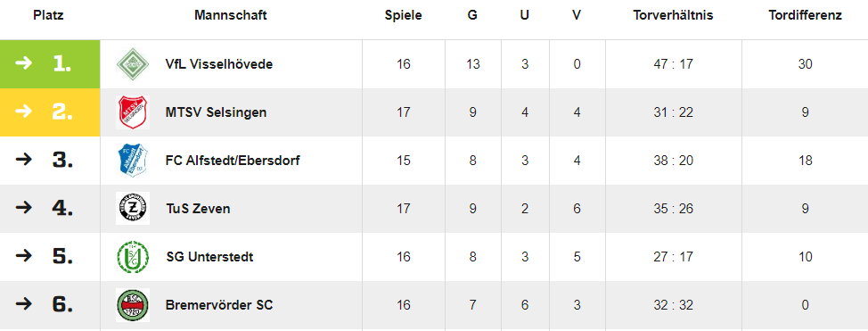Click the Mannschaft column header

[230, 15]
